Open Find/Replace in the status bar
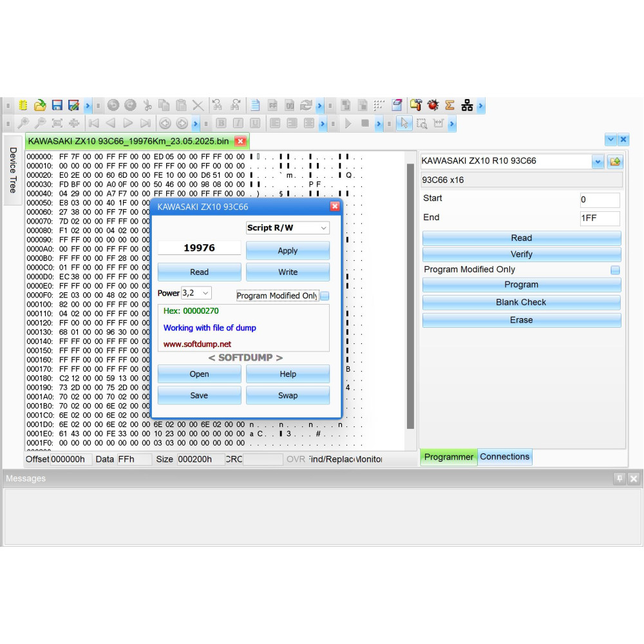 tap(331, 459)
